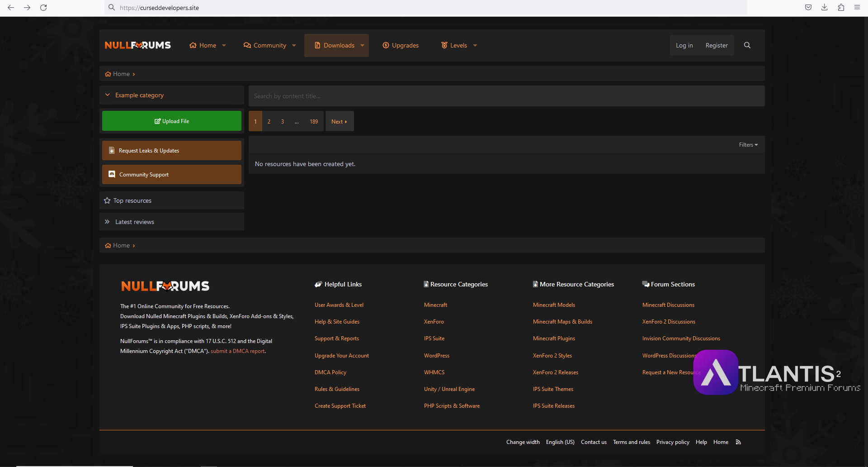Focus the Search by content title field
This screenshot has width=868, height=467.
tap(506, 96)
